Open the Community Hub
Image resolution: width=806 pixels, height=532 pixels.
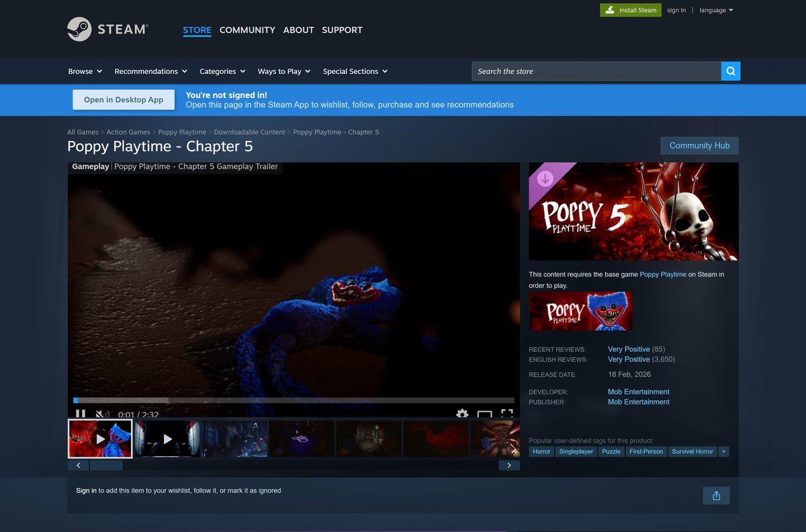(x=699, y=145)
